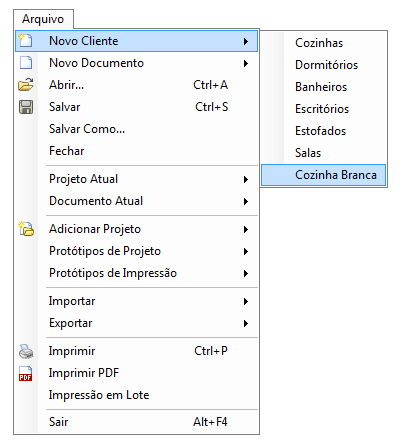Click the printer icon next to Imprimir

(26, 351)
